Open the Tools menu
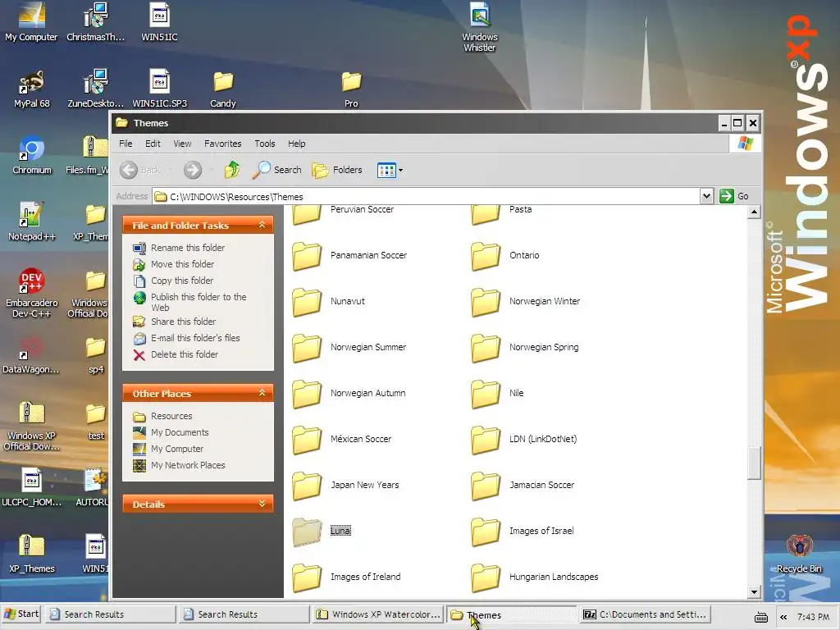Image resolution: width=840 pixels, height=630 pixels. [x=265, y=144]
